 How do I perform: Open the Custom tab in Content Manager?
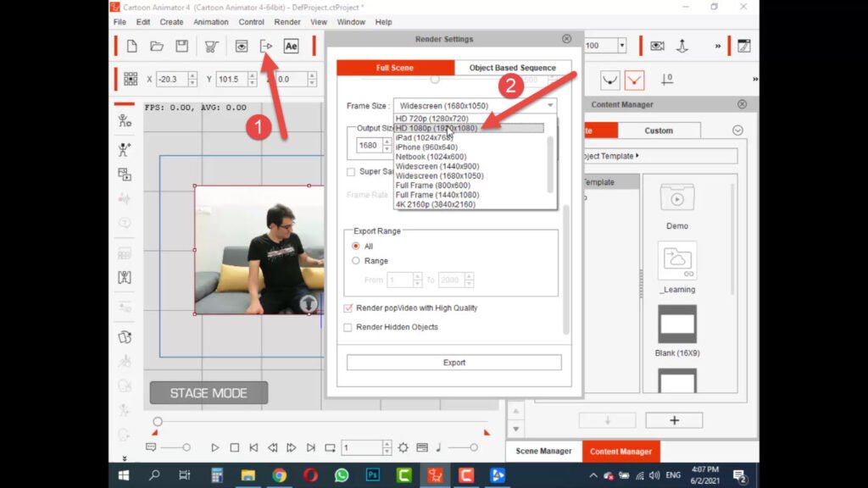[659, 130]
